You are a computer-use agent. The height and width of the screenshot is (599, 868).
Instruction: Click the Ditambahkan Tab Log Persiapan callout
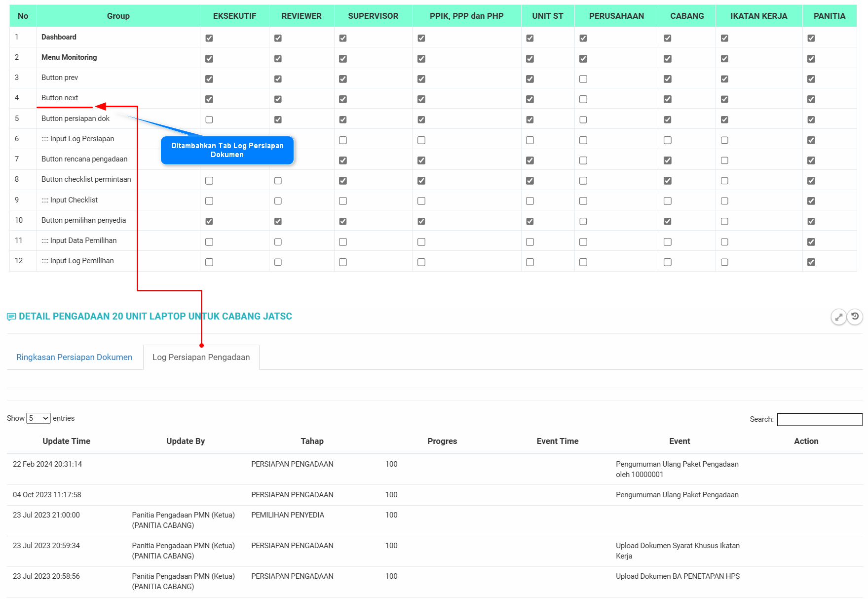click(x=227, y=150)
